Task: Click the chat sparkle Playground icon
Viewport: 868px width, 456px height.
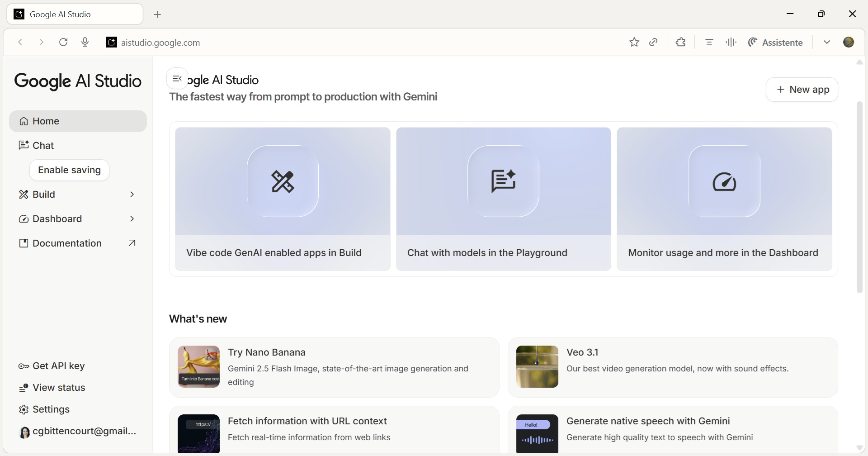Action: (x=503, y=181)
